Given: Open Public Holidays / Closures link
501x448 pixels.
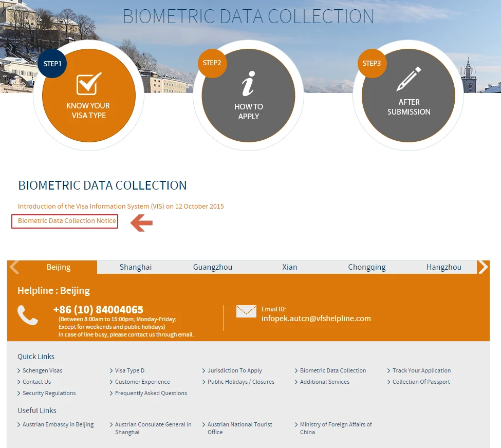Looking at the screenshot, I should [x=240, y=382].
